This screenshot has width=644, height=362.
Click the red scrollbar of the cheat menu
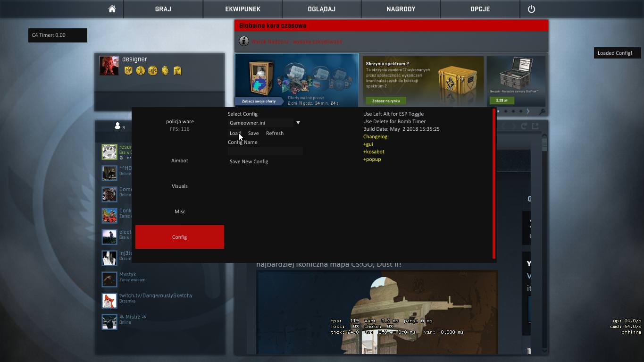pos(494,184)
